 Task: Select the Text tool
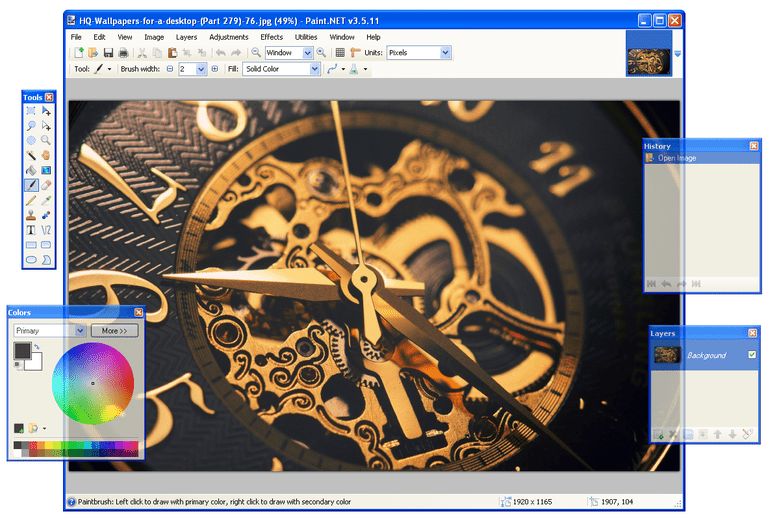(31, 230)
